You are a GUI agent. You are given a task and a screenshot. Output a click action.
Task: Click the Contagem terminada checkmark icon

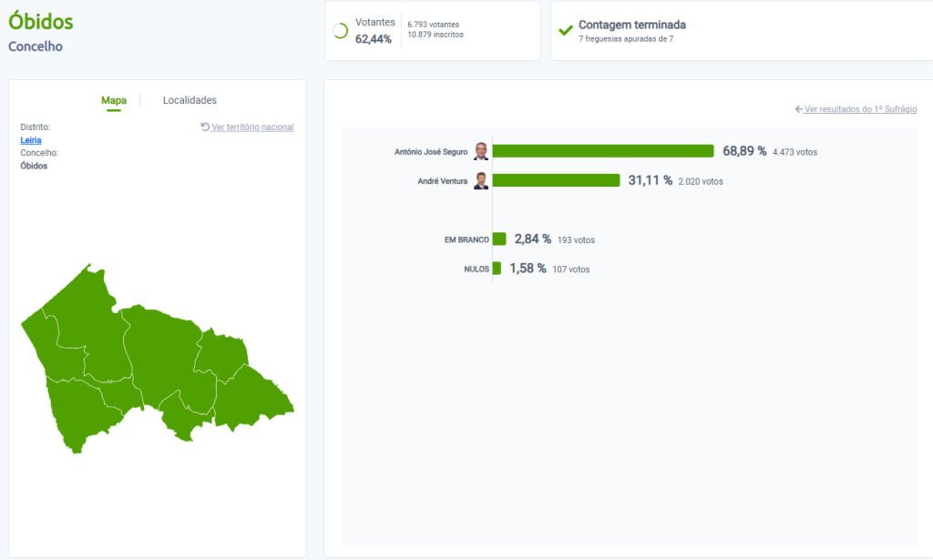566,30
